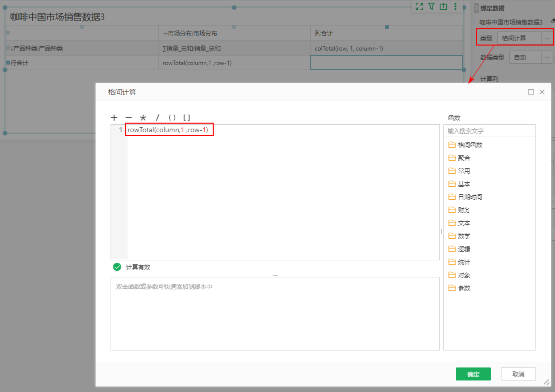
Task: Select the 销量_总和 table cell
Action: (234, 48)
